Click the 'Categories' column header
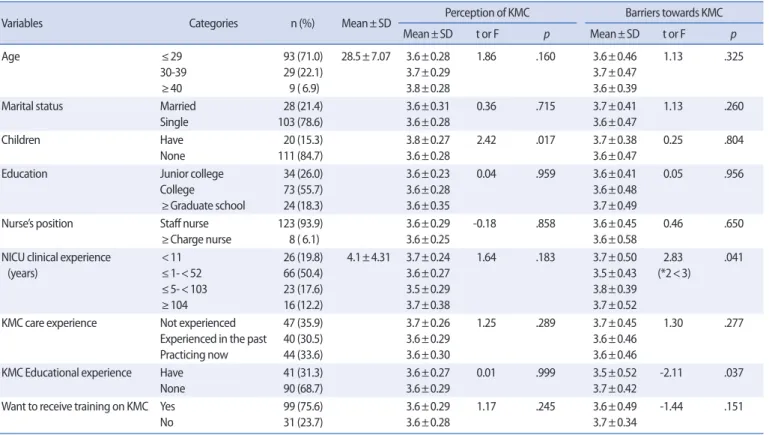This screenshot has height=435, width=769. click(213, 23)
